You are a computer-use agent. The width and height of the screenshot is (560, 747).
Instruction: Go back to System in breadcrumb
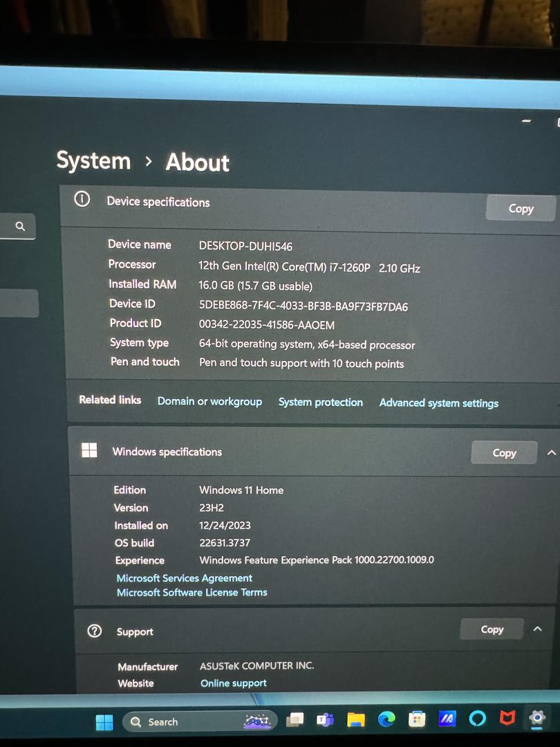coord(93,160)
